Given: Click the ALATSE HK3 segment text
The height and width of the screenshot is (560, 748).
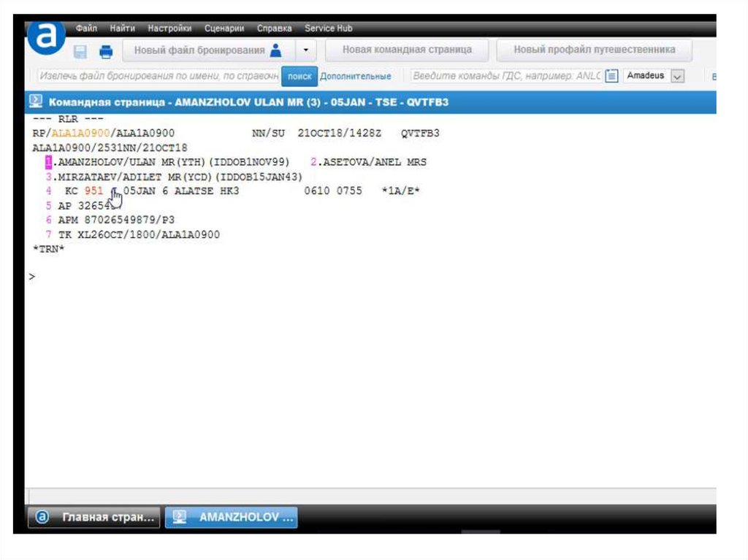Looking at the screenshot, I should 207,191.
